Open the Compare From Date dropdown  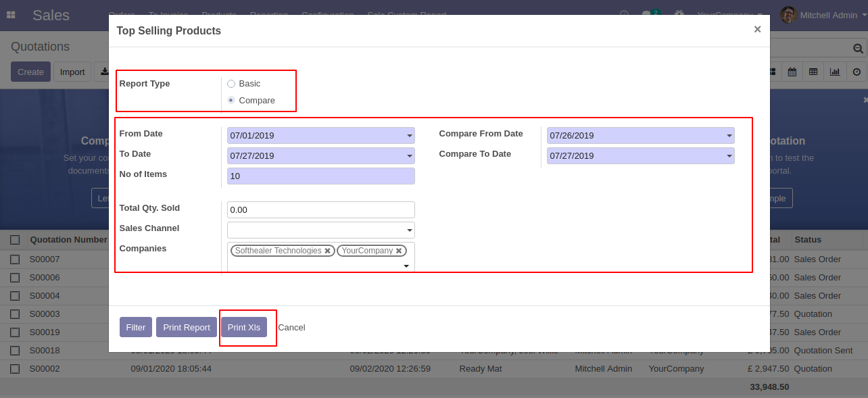click(729, 136)
